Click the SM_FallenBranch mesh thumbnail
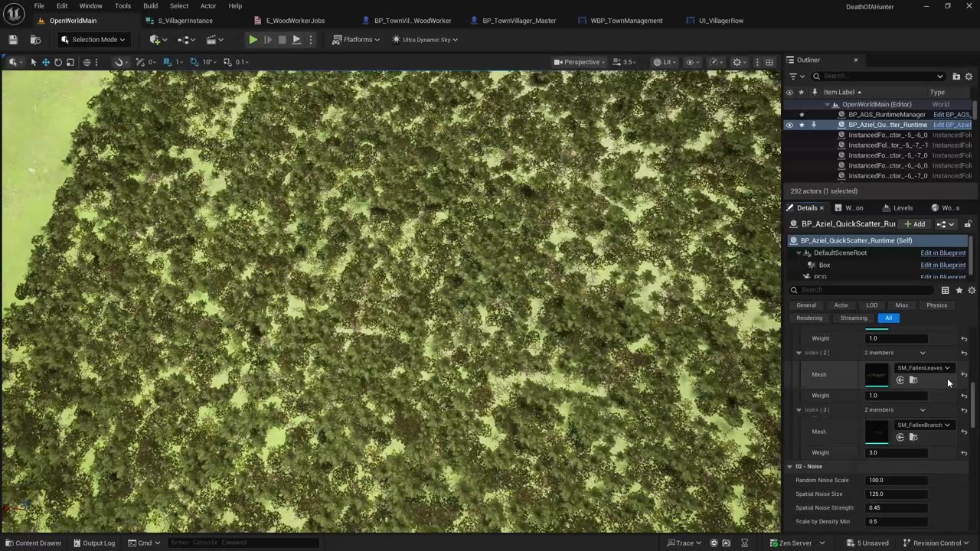This screenshot has width=980, height=551. [877, 432]
